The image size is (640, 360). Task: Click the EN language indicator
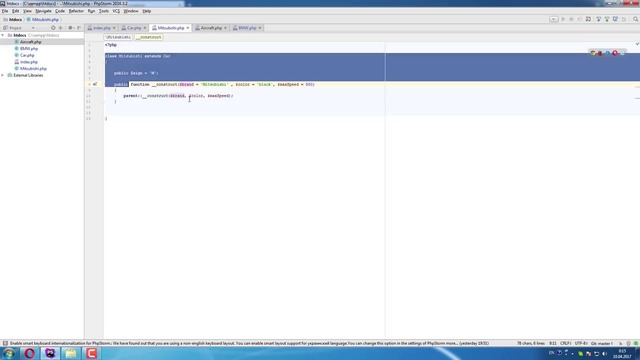point(551,353)
